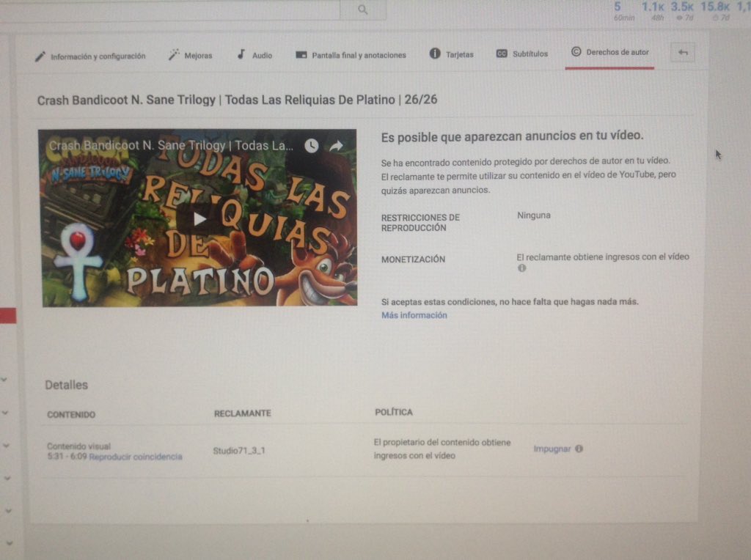The width and height of the screenshot is (751, 560).
Task: Click the music note icon of Audio
Action: (x=241, y=54)
